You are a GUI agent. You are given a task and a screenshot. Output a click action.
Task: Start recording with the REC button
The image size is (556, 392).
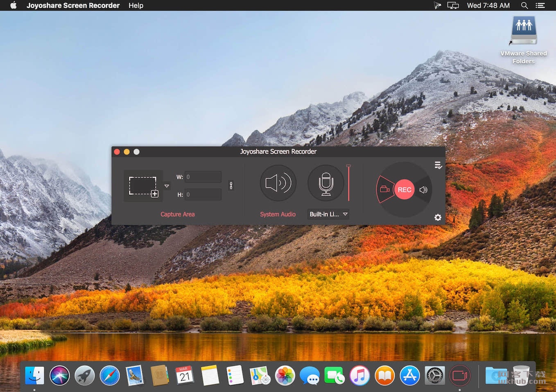(405, 189)
